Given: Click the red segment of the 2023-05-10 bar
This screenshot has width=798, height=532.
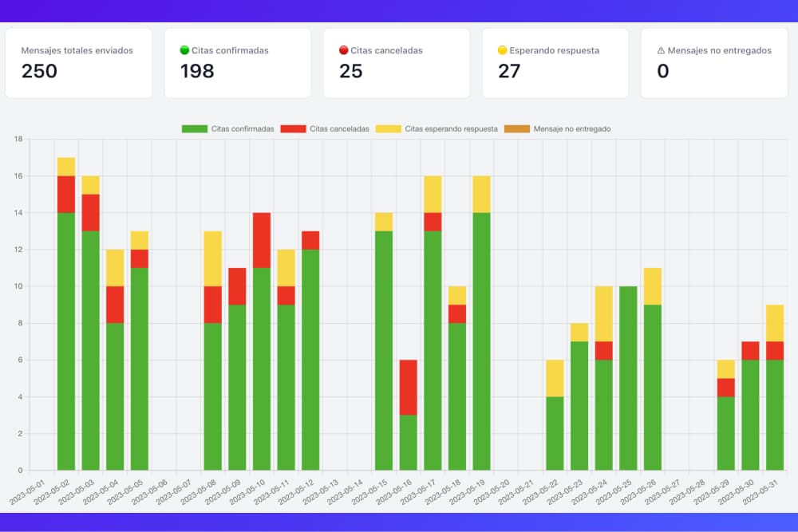Looking at the screenshot, I should (262, 240).
